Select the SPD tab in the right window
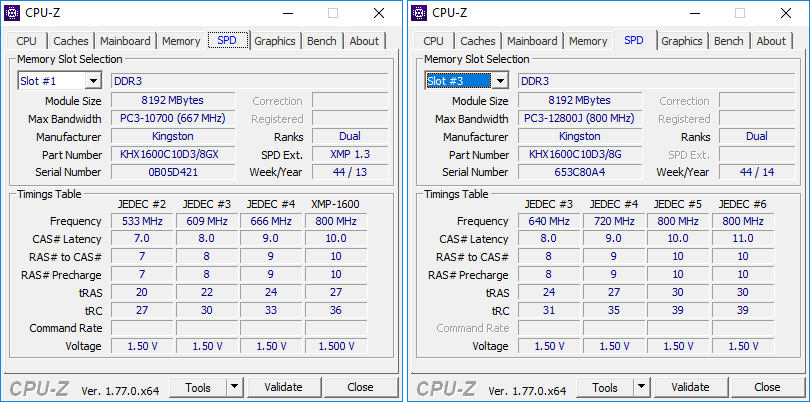810x403 pixels. (x=634, y=40)
